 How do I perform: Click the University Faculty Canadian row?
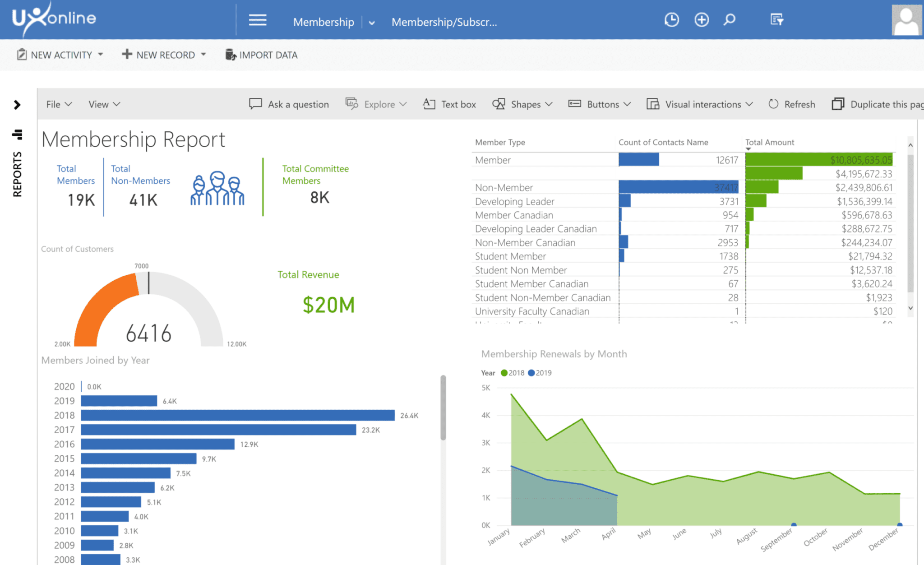pos(684,311)
